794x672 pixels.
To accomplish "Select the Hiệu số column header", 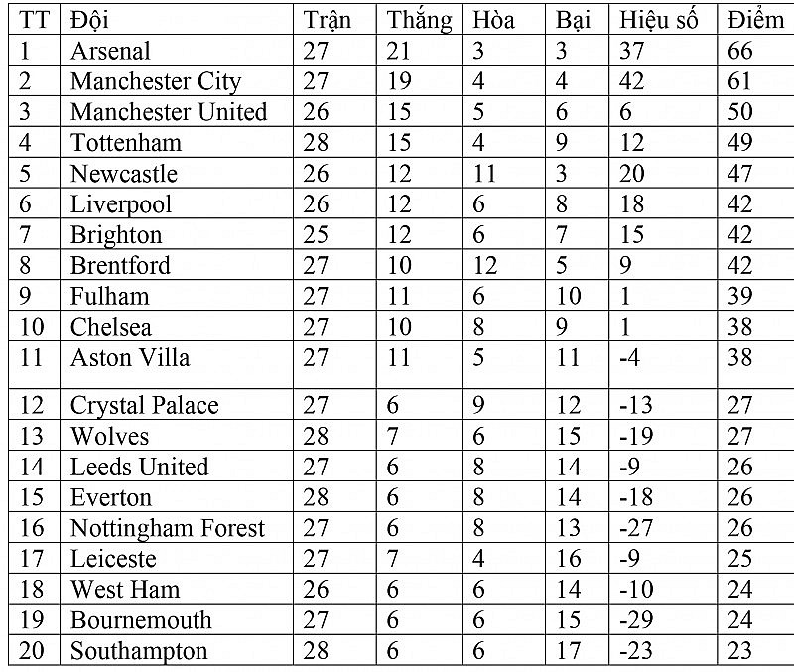I will [x=658, y=20].
